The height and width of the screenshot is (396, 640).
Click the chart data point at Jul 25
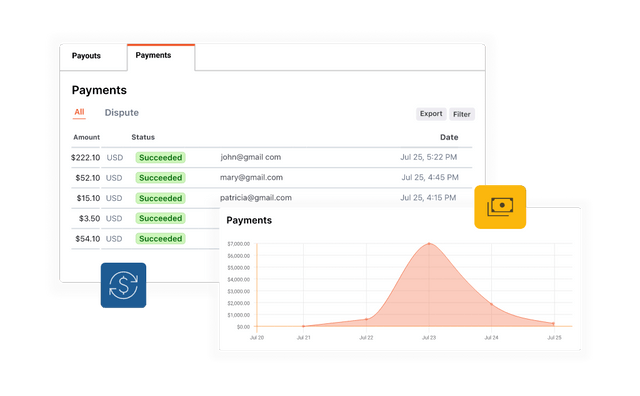point(554,324)
